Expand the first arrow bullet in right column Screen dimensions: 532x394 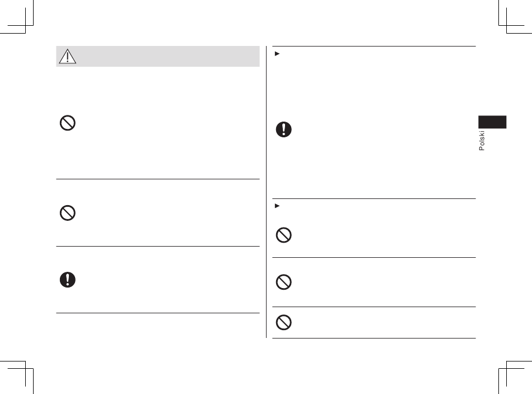coord(277,54)
